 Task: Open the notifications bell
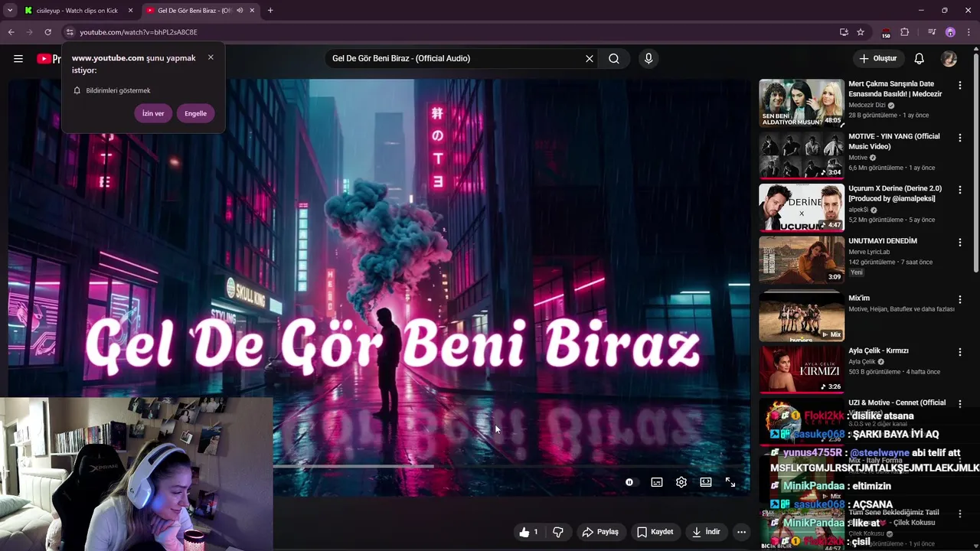pyautogui.click(x=920, y=59)
